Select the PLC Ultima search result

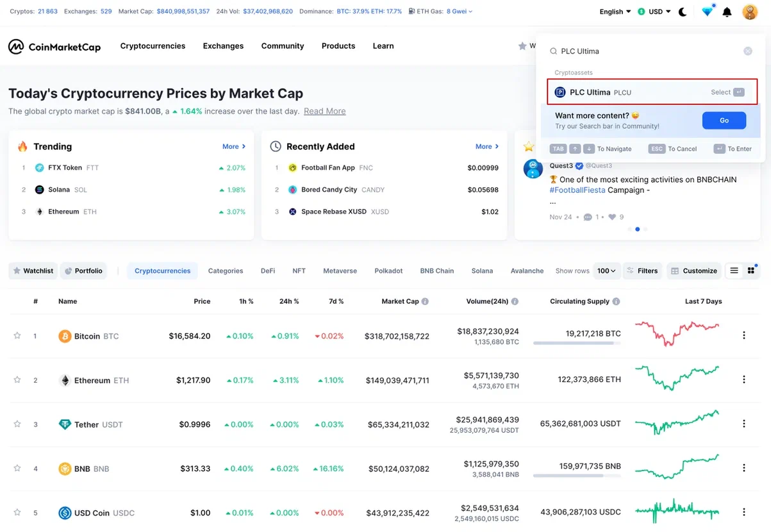(x=652, y=92)
